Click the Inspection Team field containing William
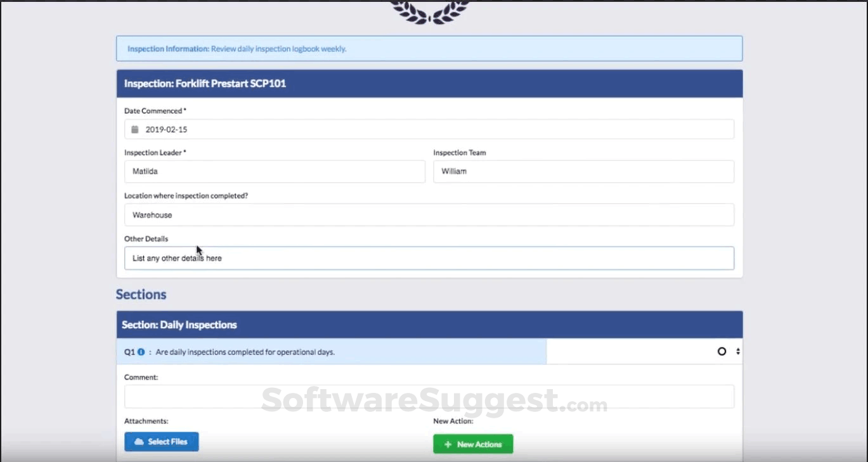This screenshot has height=462, width=868. pos(583,171)
